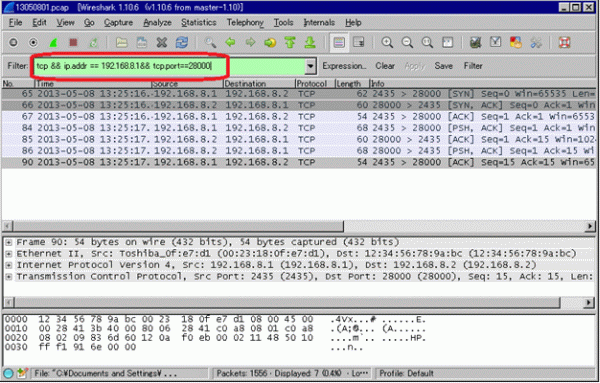Viewport: 600px width, 383px height.
Task: Open the Analyze menu
Action: (157, 23)
